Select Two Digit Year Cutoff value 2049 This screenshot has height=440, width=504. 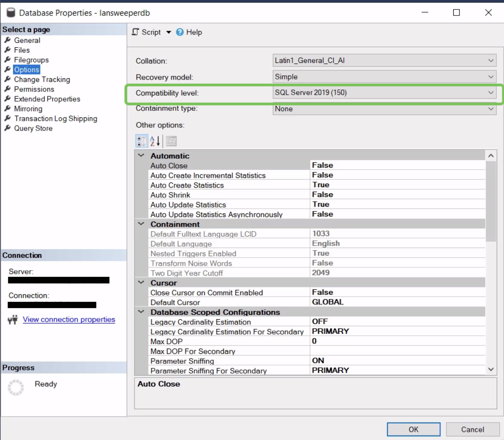coord(321,273)
